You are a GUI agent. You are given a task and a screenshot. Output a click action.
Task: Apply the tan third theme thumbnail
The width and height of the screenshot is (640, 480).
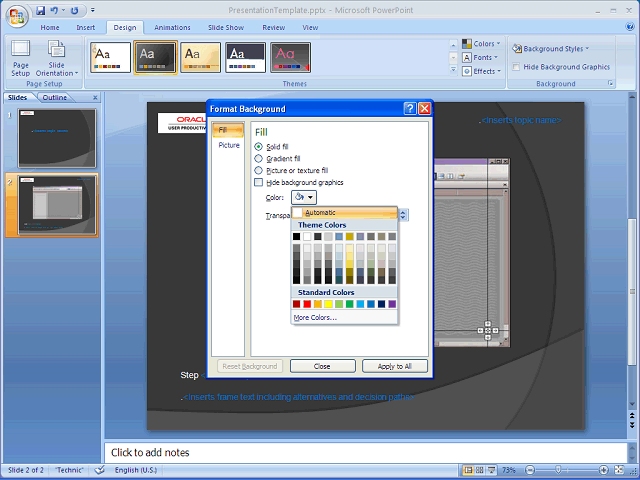coord(200,57)
